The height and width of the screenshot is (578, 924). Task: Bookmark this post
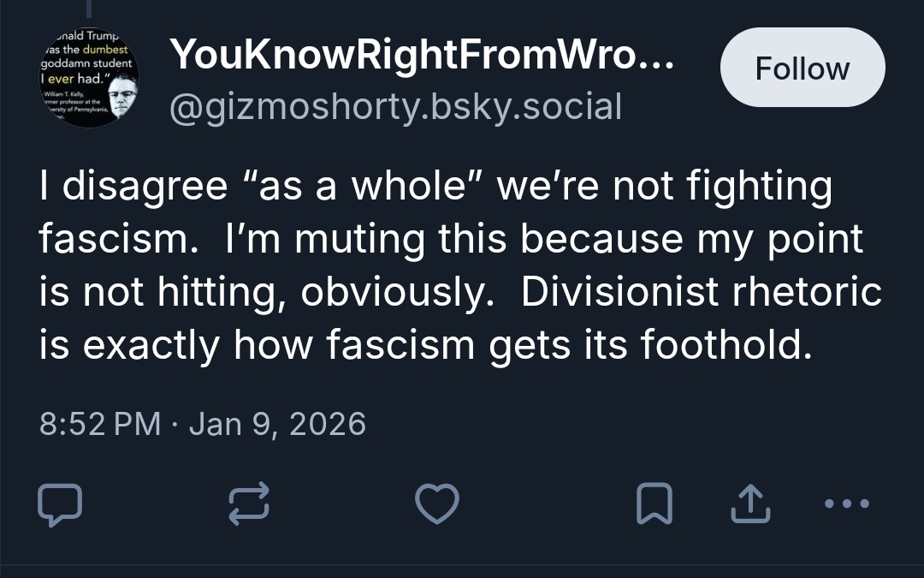point(654,504)
